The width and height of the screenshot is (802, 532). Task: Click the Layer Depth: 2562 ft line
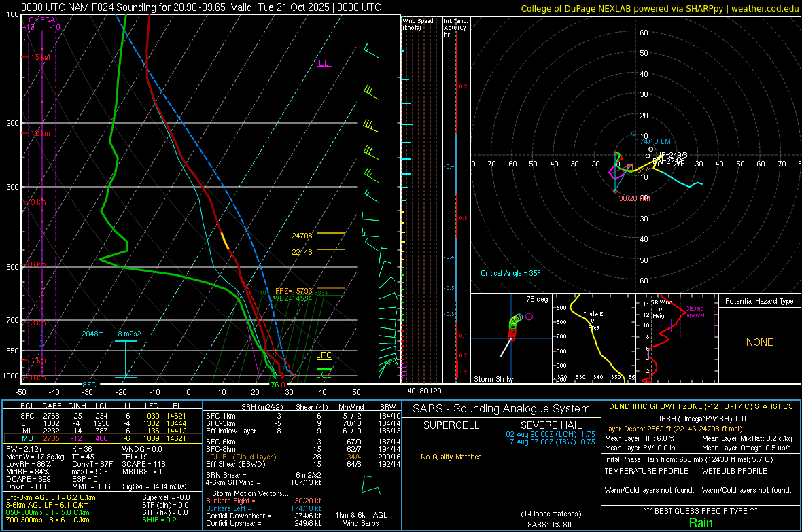673,429
